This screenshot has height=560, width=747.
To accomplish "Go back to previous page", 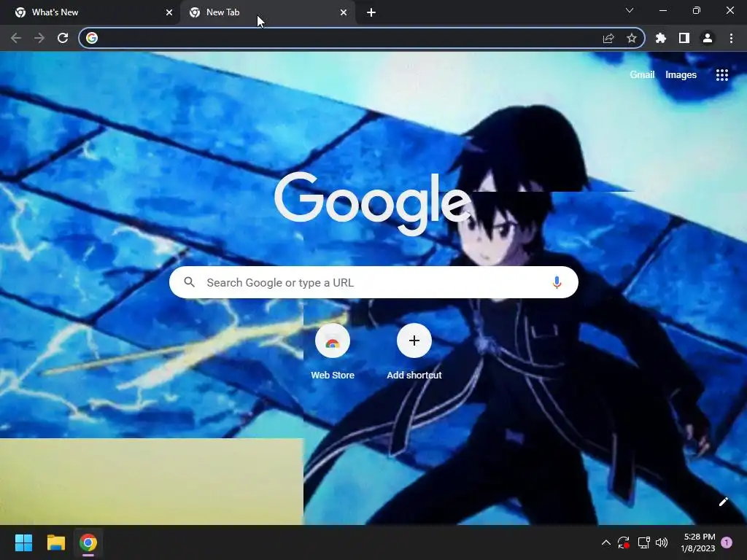I will pos(16,38).
